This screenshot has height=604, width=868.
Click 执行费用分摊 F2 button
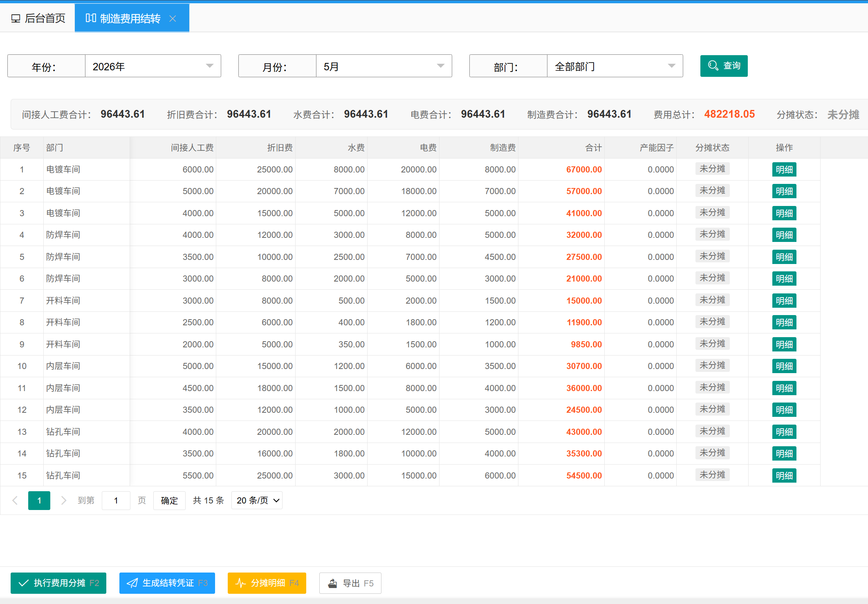click(x=58, y=583)
